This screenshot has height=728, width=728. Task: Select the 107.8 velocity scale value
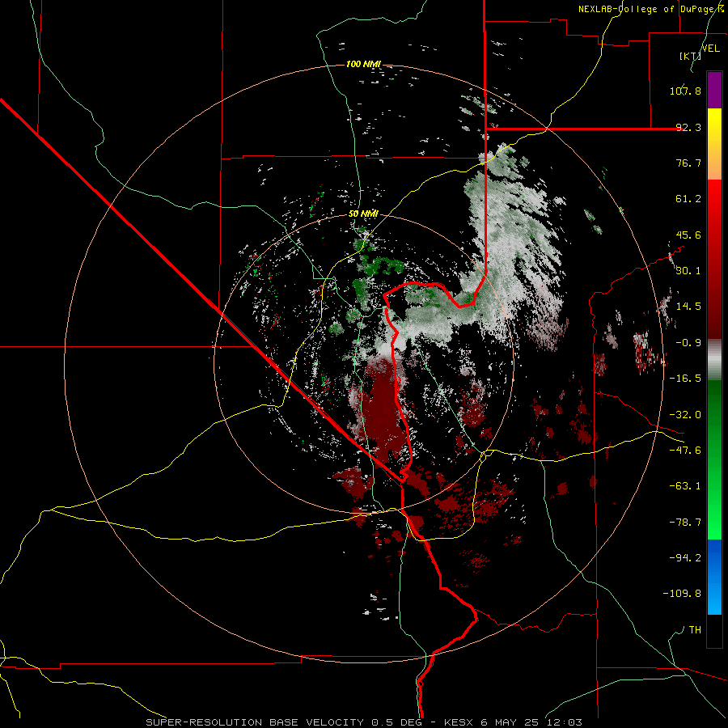click(685, 91)
